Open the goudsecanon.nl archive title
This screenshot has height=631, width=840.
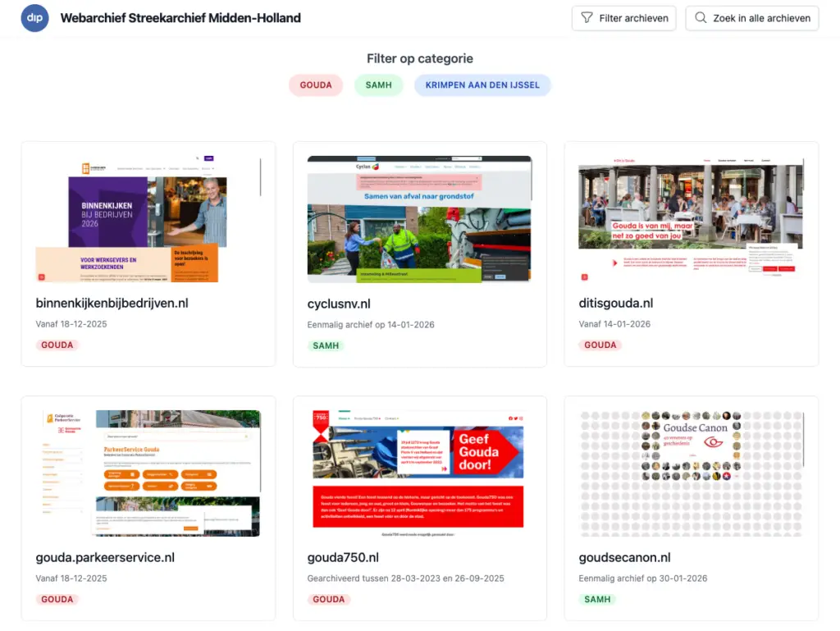(624, 558)
